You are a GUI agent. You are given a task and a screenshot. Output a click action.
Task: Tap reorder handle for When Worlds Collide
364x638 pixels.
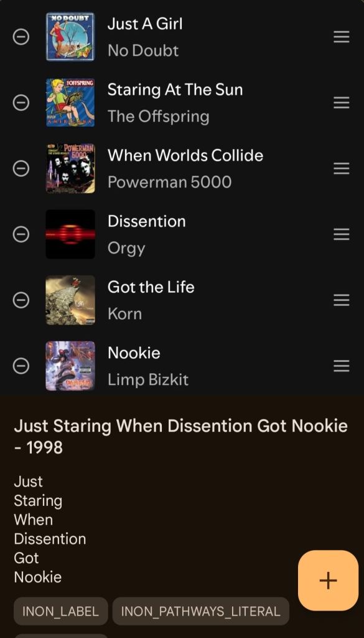pos(341,168)
